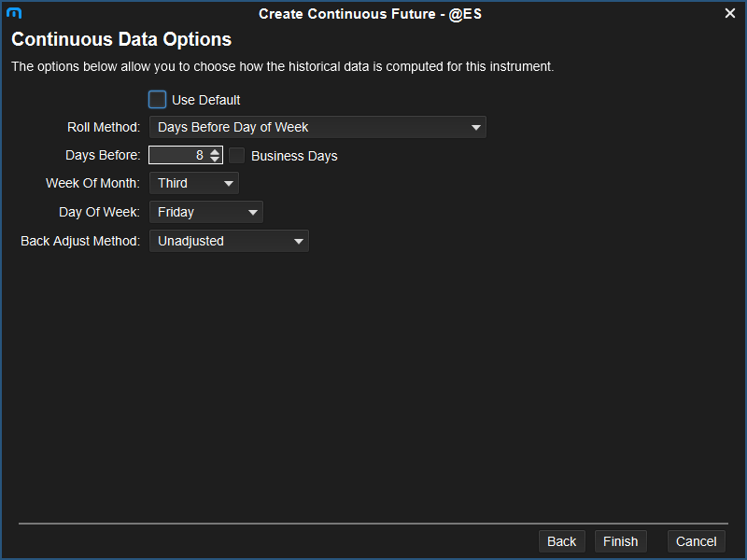The height and width of the screenshot is (560, 747).
Task: Open the Week Of Month dropdown showing Third
Action: (193, 184)
